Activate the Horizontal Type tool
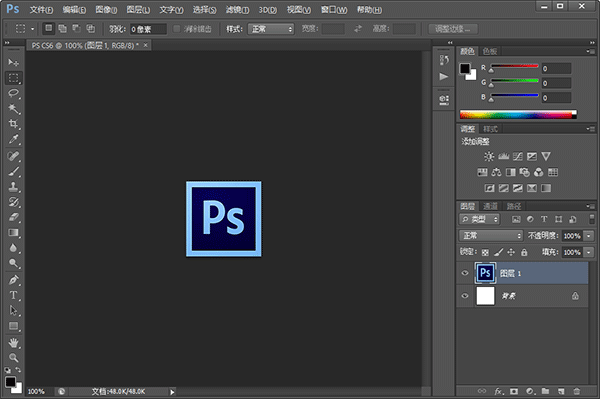 14,295
